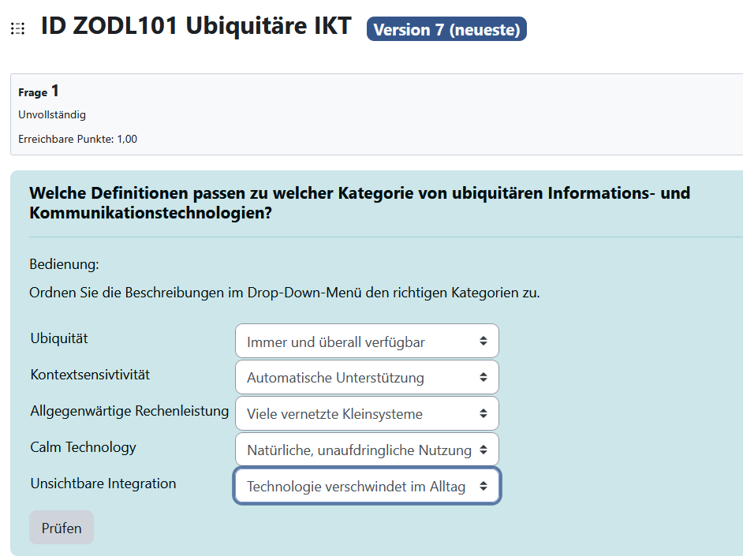743x560 pixels.
Task: Click the Drop-Down-Menü instruction sentence
Action: click(x=284, y=293)
